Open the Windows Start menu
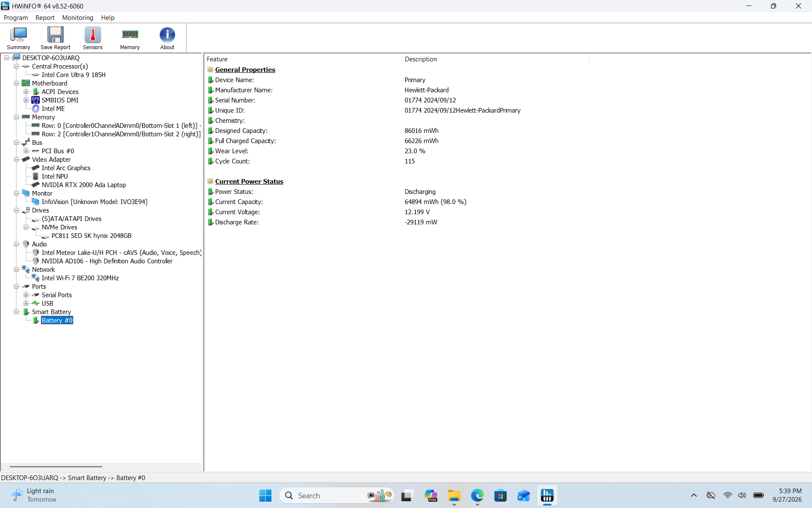Image resolution: width=812 pixels, height=508 pixels. point(265,495)
